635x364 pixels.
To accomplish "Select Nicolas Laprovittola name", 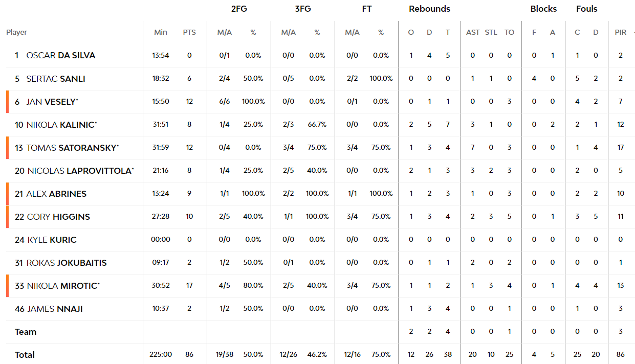I will [x=80, y=171].
